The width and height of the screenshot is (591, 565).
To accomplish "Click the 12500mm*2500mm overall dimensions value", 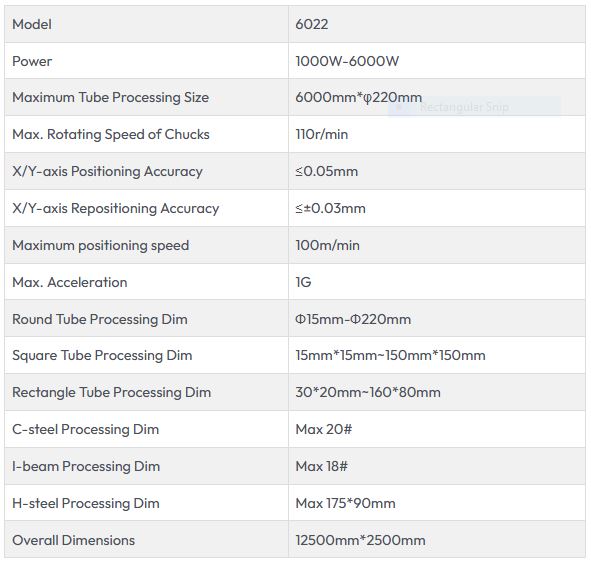I will pos(360,540).
